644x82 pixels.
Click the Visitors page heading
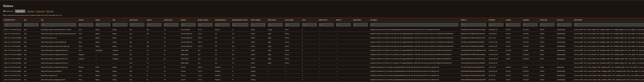(x=8, y=6)
